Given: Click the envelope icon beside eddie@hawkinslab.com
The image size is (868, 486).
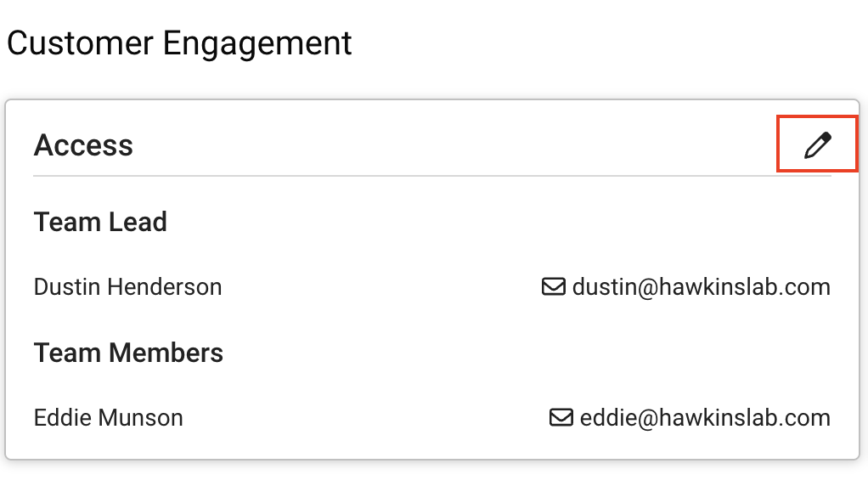Looking at the screenshot, I should (x=561, y=417).
